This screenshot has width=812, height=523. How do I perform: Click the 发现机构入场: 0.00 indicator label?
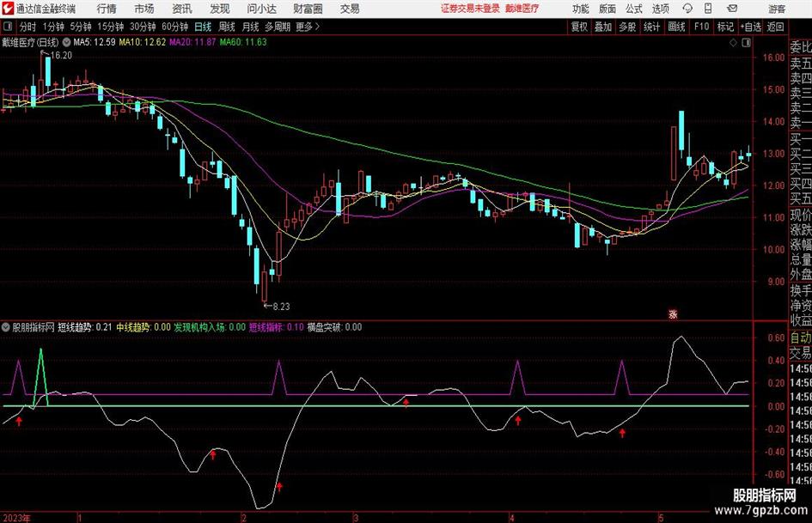point(210,327)
